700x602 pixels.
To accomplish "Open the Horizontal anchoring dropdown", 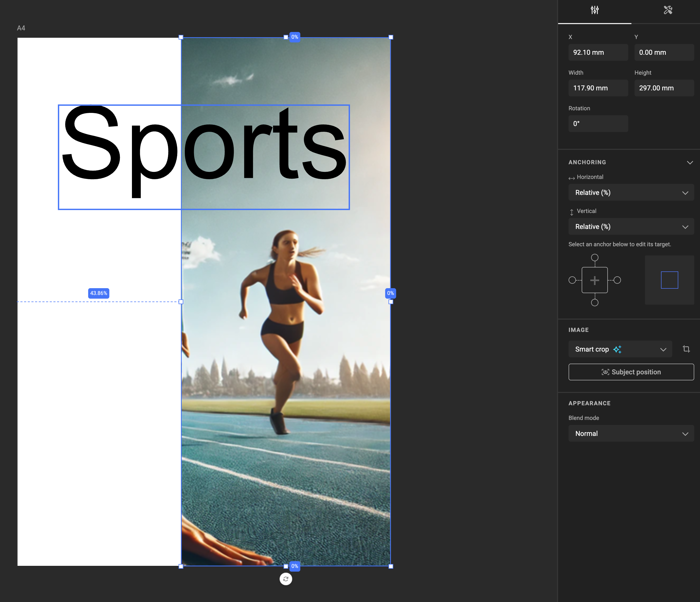I will (631, 192).
